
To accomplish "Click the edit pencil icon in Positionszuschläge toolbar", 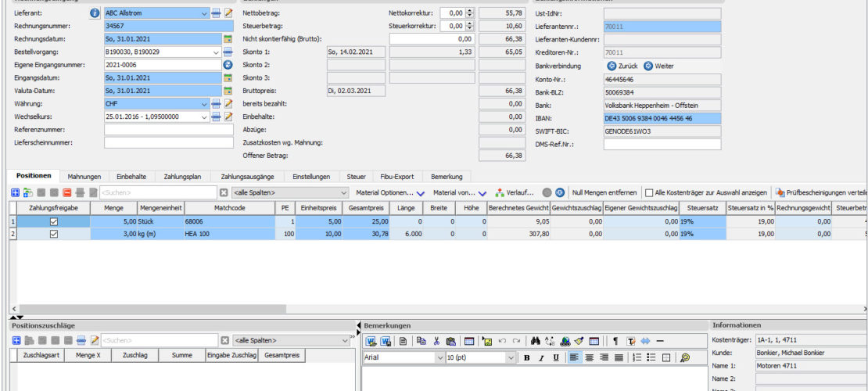I will pos(94,340).
